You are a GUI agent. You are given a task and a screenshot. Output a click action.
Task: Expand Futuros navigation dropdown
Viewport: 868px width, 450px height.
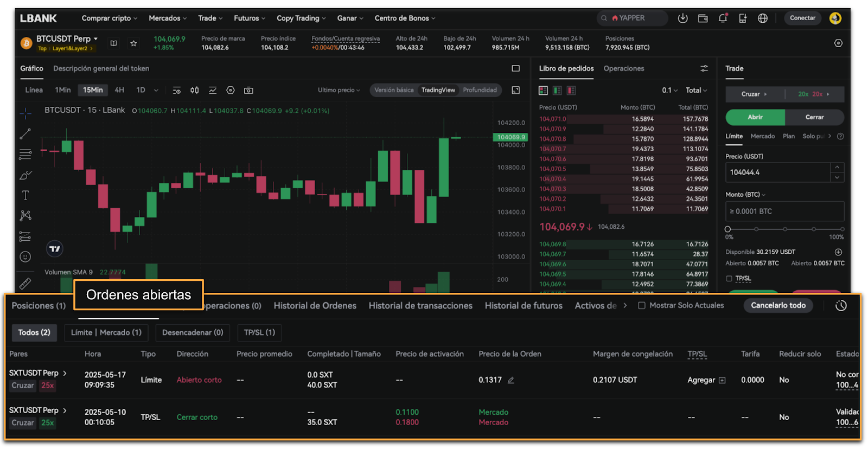250,18
